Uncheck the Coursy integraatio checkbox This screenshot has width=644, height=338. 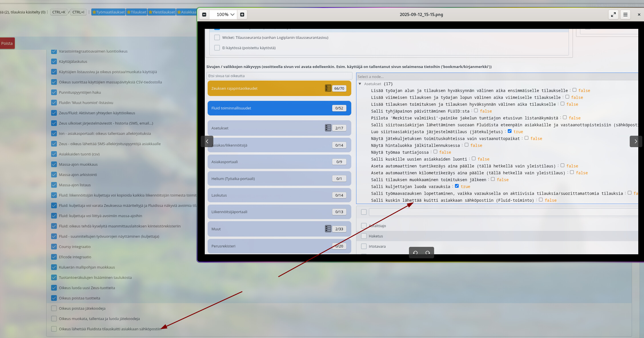54,247
